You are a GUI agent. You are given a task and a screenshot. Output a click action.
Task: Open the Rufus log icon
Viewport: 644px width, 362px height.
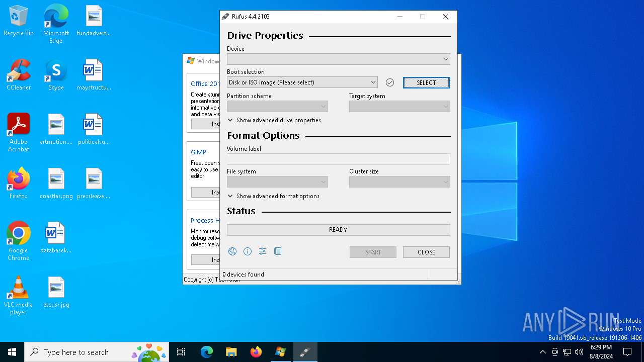pyautogui.click(x=278, y=251)
